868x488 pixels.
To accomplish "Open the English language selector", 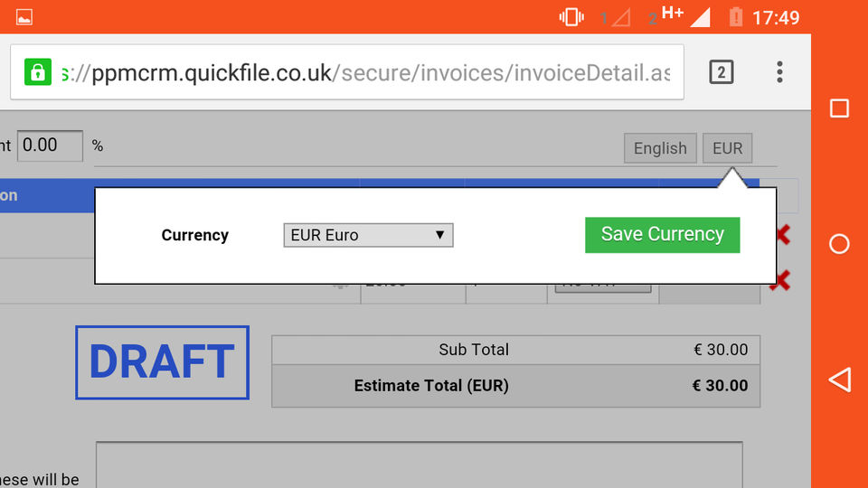I will point(660,148).
